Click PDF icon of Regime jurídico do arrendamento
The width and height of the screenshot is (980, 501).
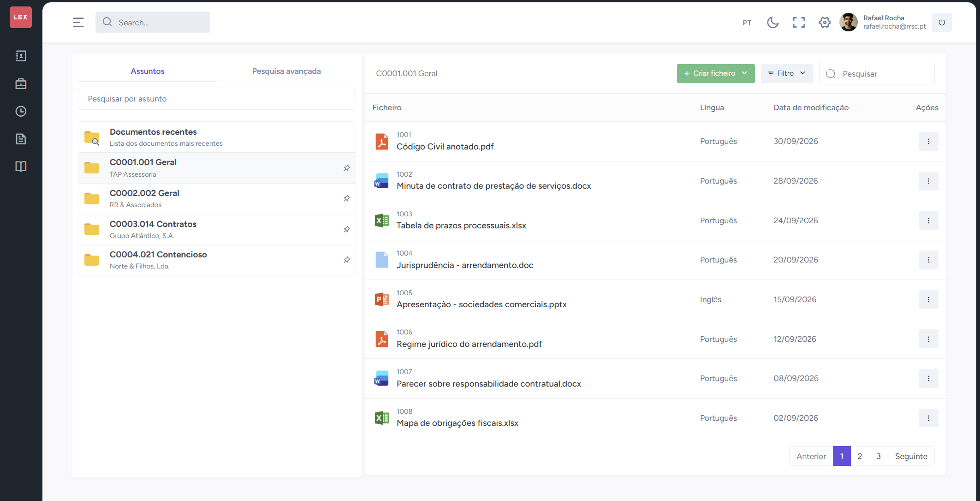pos(381,339)
